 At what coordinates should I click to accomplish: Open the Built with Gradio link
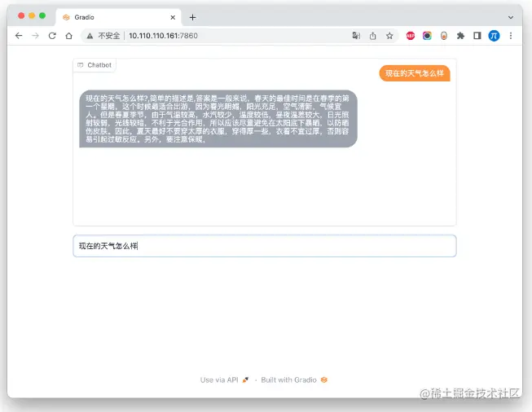[x=294, y=379]
